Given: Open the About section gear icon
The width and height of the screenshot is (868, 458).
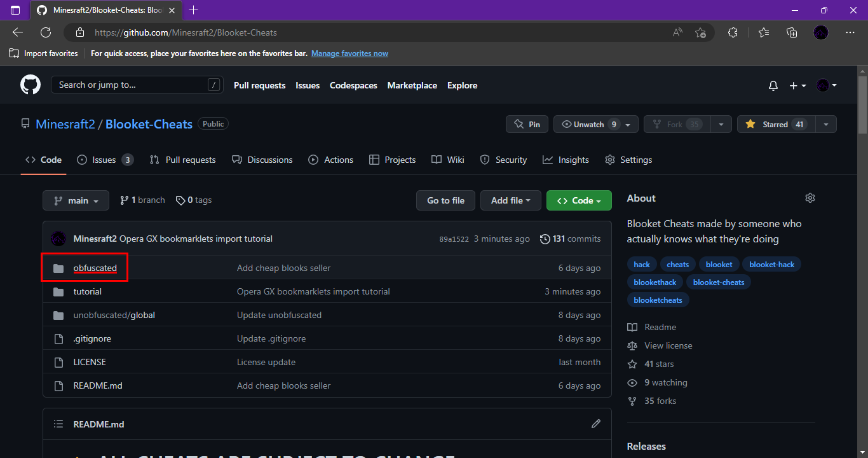Looking at the screenshot, I should click(810, 198).
